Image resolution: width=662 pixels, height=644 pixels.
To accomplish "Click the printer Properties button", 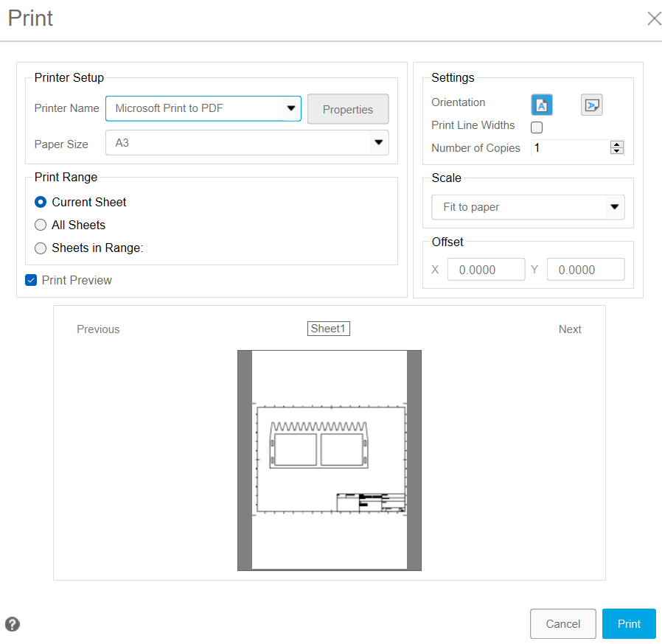I will pyautogui.click(x=347, y=109).
